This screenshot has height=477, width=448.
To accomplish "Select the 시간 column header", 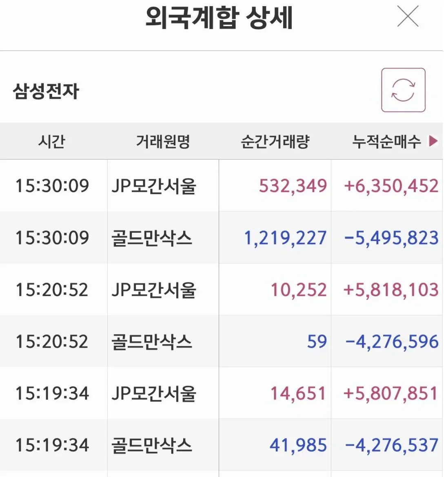I will [x=52, y=141].
